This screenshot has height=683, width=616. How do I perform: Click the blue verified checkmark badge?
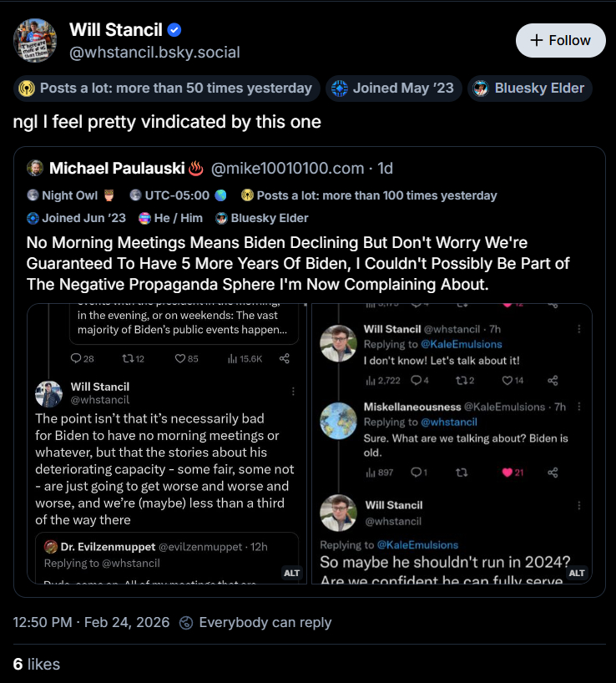click(174, 30)
